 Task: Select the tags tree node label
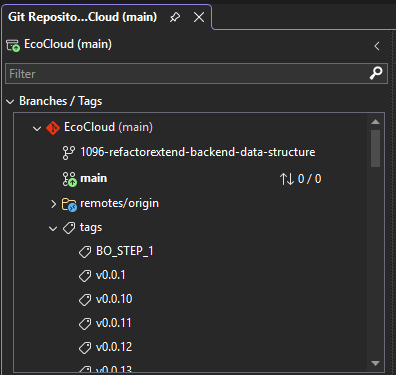(x=91, y=228)
